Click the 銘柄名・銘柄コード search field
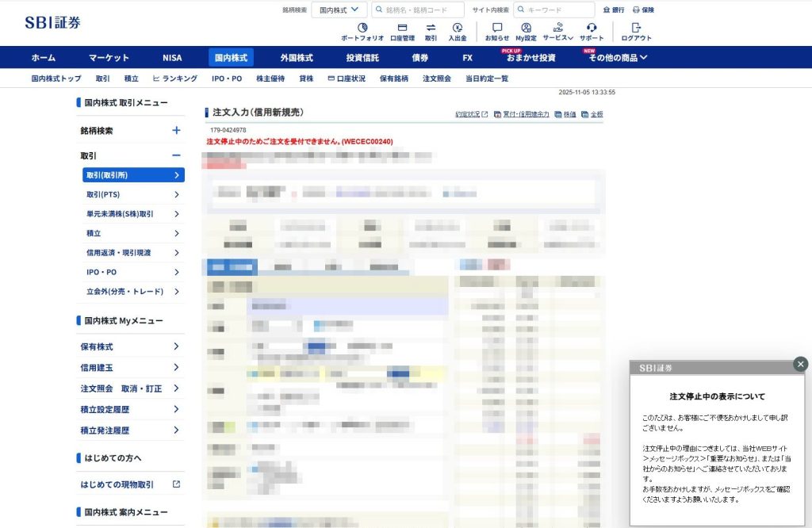 tap(418, 10)
